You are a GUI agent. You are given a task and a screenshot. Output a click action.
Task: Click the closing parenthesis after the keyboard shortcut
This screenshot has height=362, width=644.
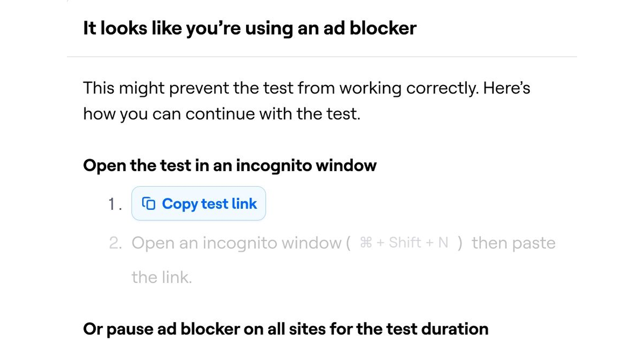tap(459, 243)
